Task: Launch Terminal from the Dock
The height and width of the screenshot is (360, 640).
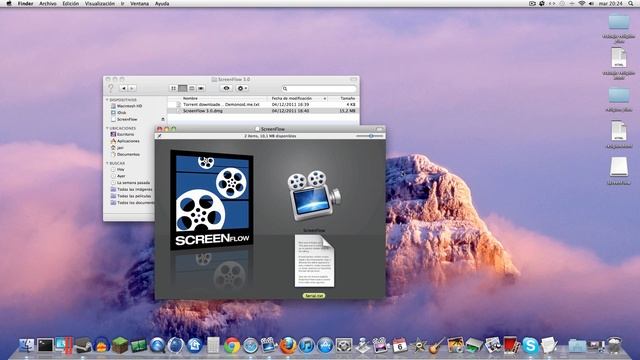Action: click(45, 345)
